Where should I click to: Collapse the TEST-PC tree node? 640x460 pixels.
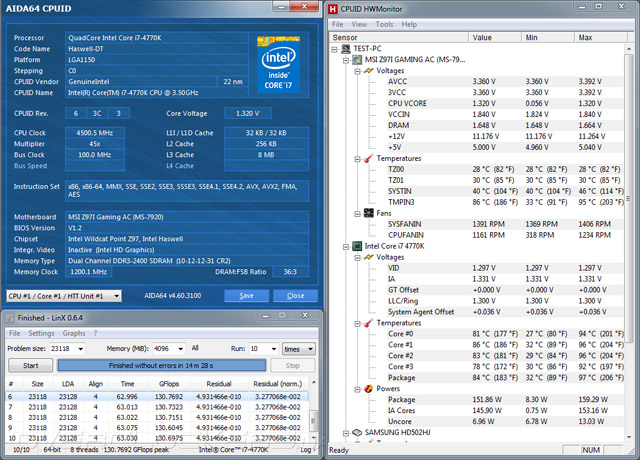click(x=332, y=48)
